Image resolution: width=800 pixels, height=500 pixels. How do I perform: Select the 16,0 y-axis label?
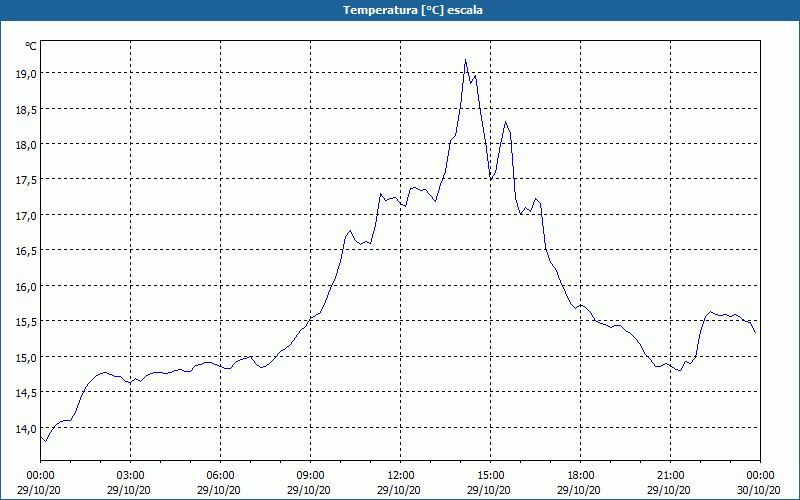click(x=26, y=287)
